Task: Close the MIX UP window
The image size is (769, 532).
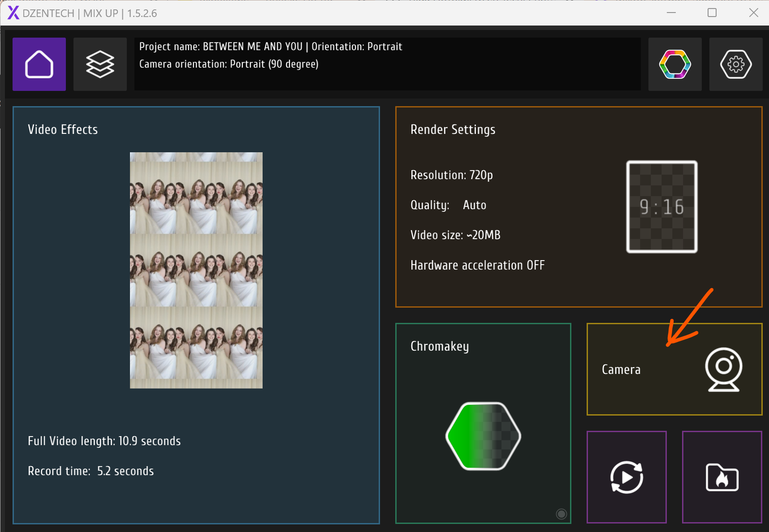Action: [753, 13]
